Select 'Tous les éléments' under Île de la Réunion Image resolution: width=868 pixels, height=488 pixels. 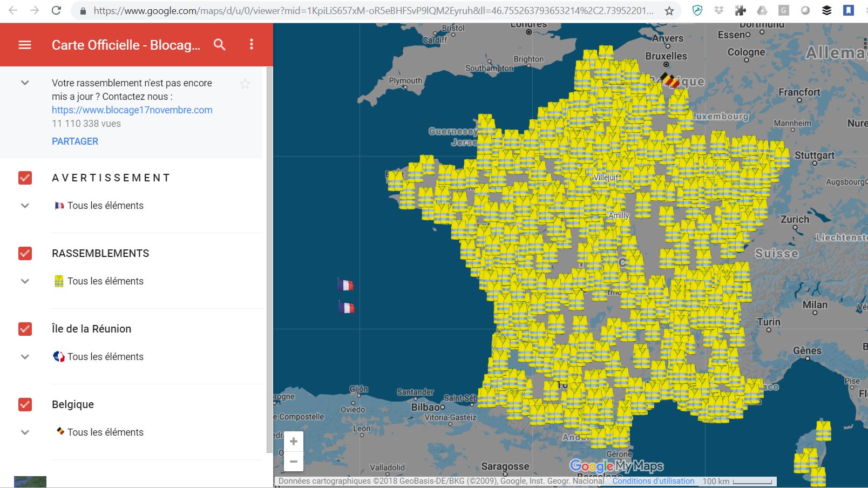pyautogui.click(x=105, y=357)
